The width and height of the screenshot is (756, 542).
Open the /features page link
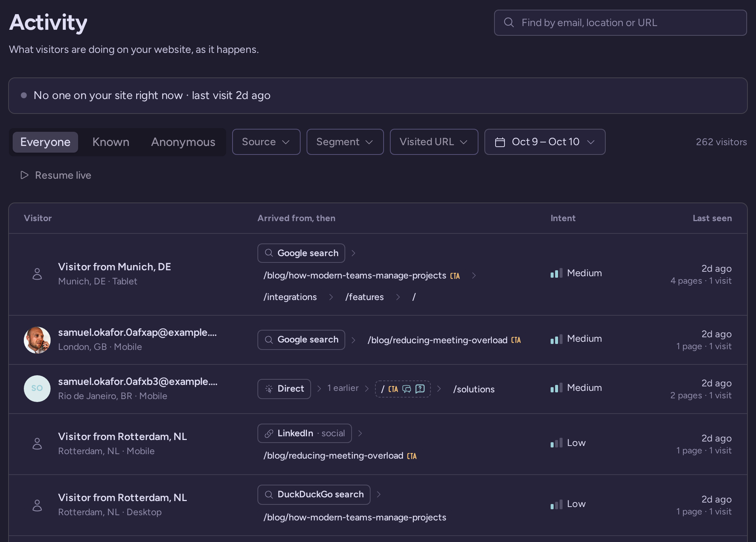[364, 297]
